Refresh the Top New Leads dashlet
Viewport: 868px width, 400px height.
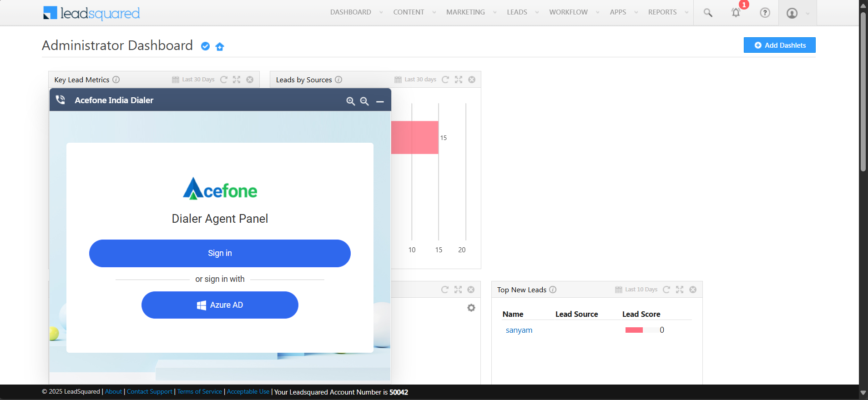point(666,290)
